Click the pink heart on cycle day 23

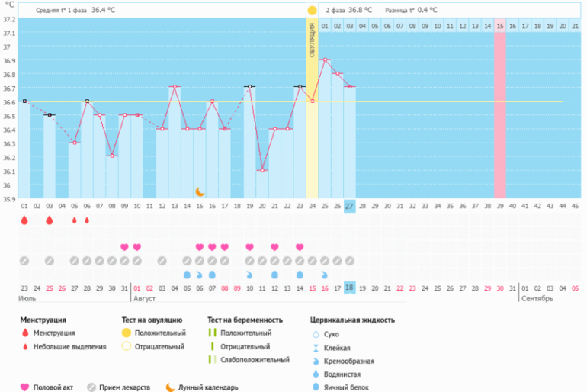click(300, 247)
